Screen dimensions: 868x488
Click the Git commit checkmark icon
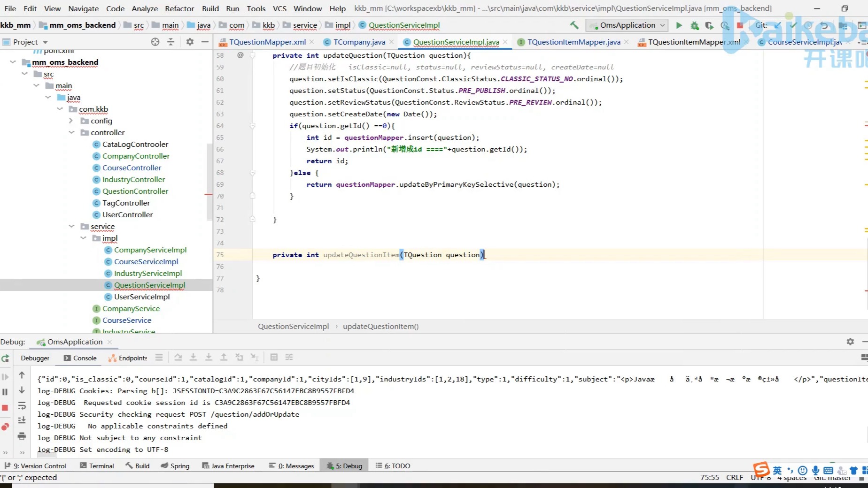click(x=793, y=25)
